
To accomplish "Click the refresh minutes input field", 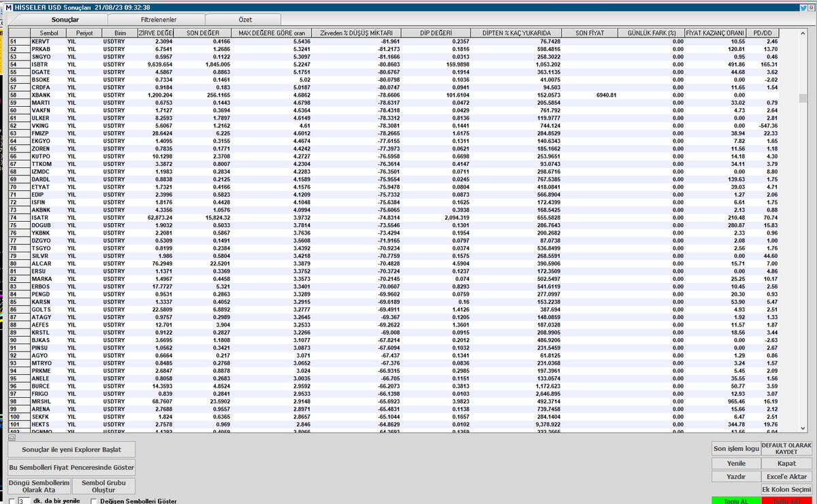I will click(x=23, y=501).
